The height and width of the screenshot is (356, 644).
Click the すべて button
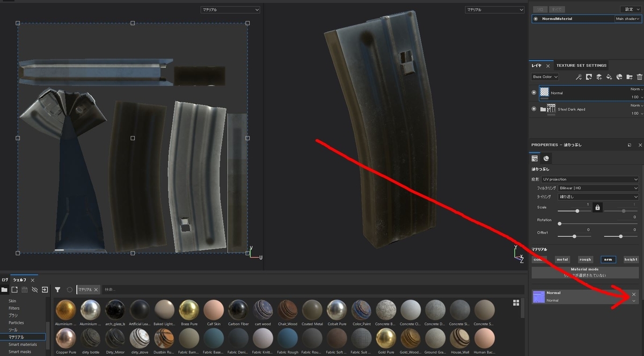point(557,9)
